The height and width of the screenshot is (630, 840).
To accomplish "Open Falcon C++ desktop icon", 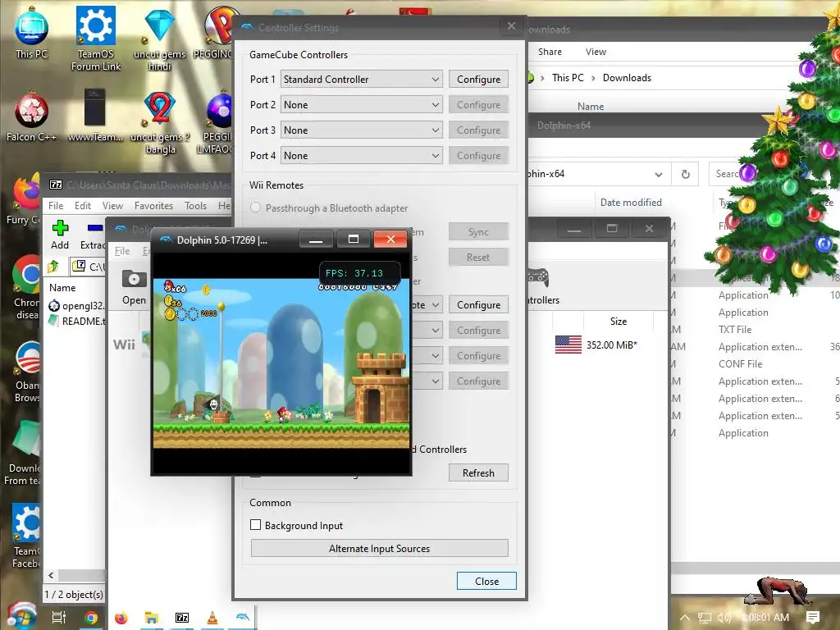I will click(31, 118).
